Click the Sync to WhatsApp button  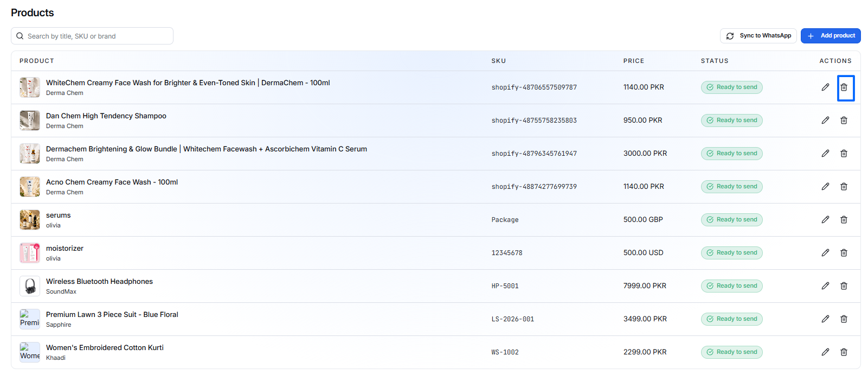pos(758,36)
